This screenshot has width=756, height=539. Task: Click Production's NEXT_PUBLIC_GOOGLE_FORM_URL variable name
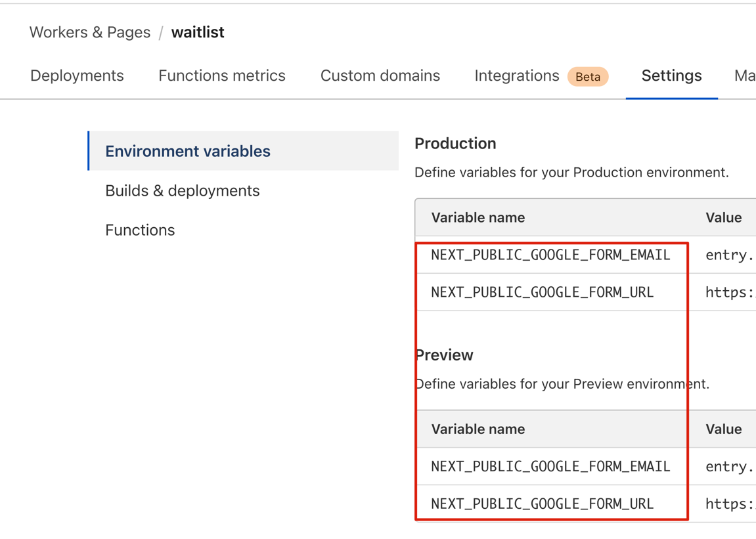[x=543, y=292]
